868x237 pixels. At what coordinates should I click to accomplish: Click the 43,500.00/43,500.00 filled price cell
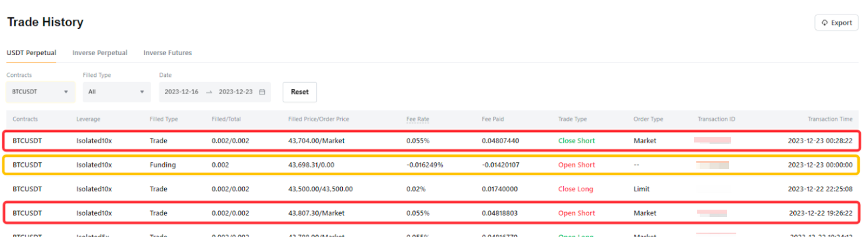(320, 189)
